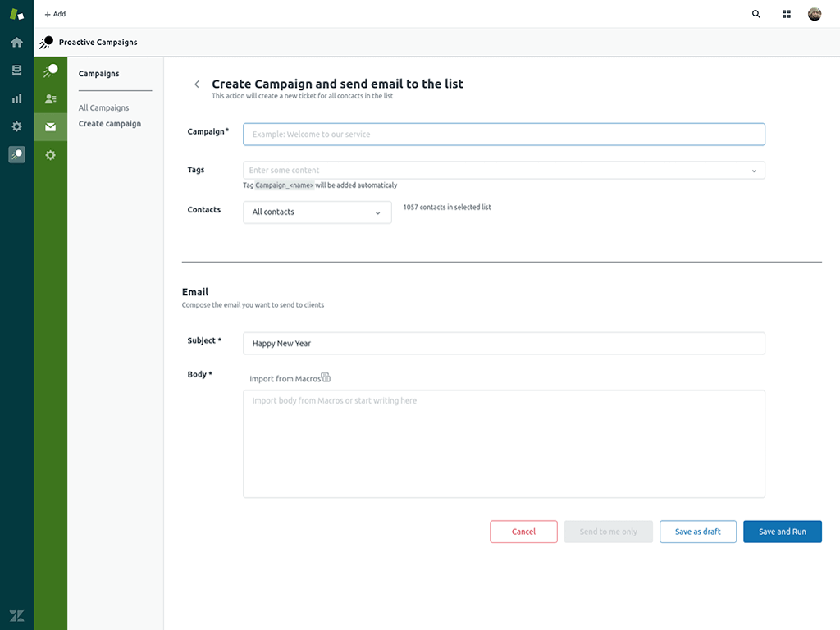Click the Zendesk Z logo at the sidebar bottom
Screen dimensions: 840x630
point(16,615)
